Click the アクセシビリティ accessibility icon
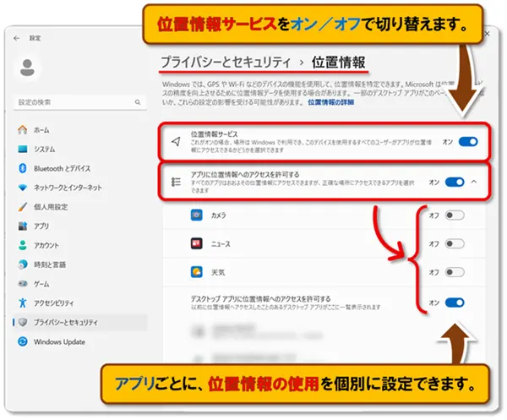The width and height of the screenshot is (507, 420). [23, 303]
